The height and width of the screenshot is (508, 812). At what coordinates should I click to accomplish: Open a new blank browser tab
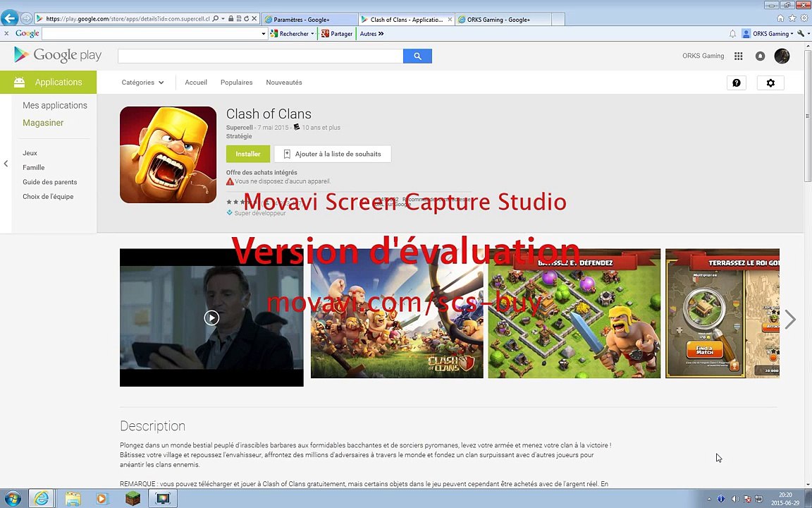558,20
